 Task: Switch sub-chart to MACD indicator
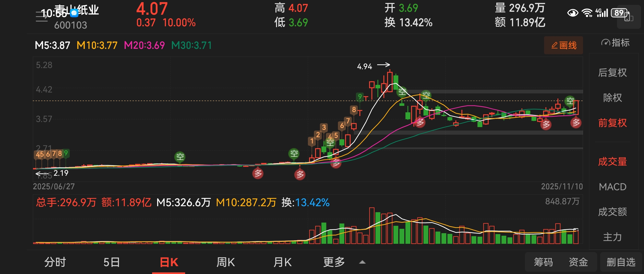pos(612,187)
